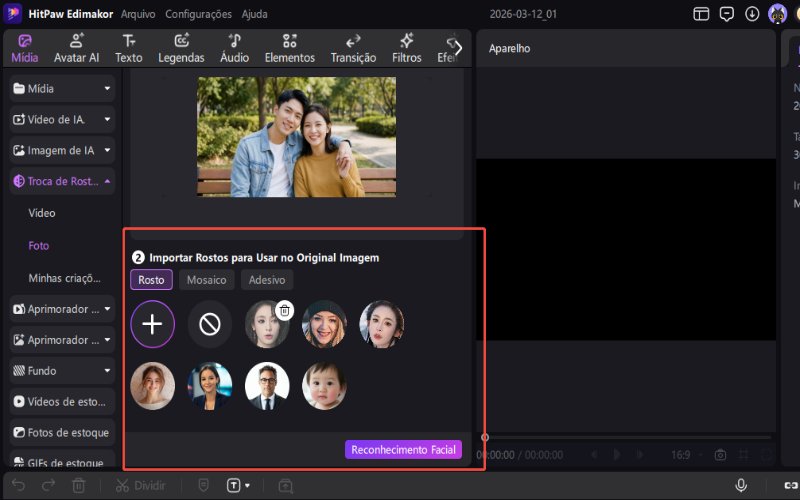Open Minhas criações in sidebar
Image resolution: width=800 pixels, height=500 pixels.
[64, 278]
